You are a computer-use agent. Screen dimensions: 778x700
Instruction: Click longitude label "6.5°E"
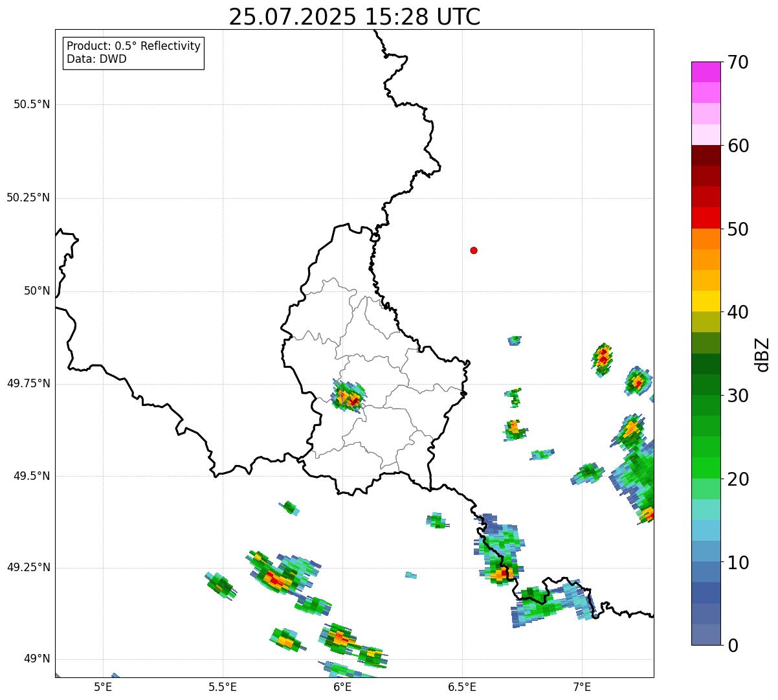pyautogui.click(x=462, y=686)
